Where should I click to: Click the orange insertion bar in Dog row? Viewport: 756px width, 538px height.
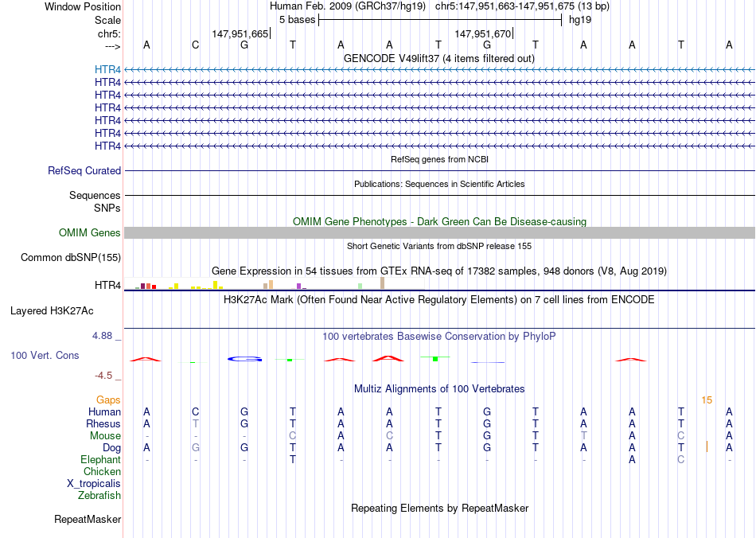click(x=707, y=446)
